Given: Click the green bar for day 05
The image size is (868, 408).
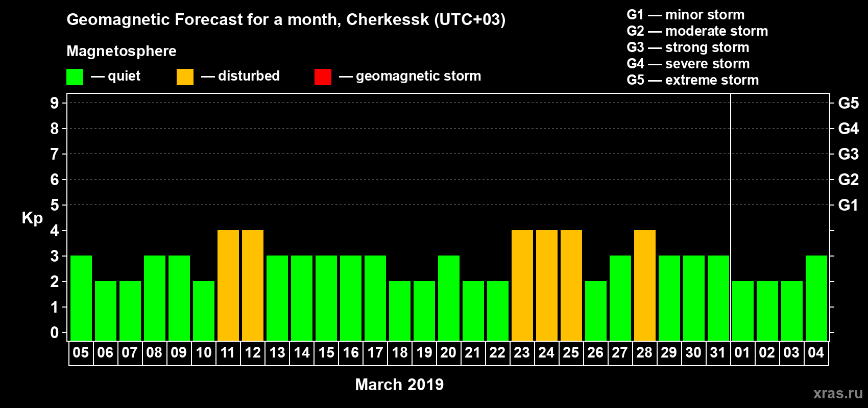Looking at the screenshot, I should click(81, 298).
